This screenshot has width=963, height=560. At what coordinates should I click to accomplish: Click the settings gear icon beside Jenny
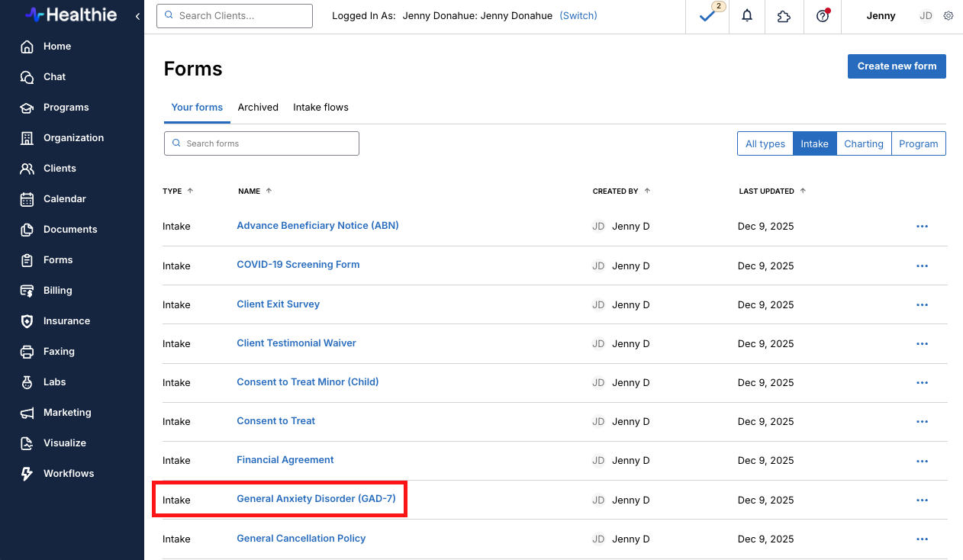pyautogui.click(x=949, y=16)
